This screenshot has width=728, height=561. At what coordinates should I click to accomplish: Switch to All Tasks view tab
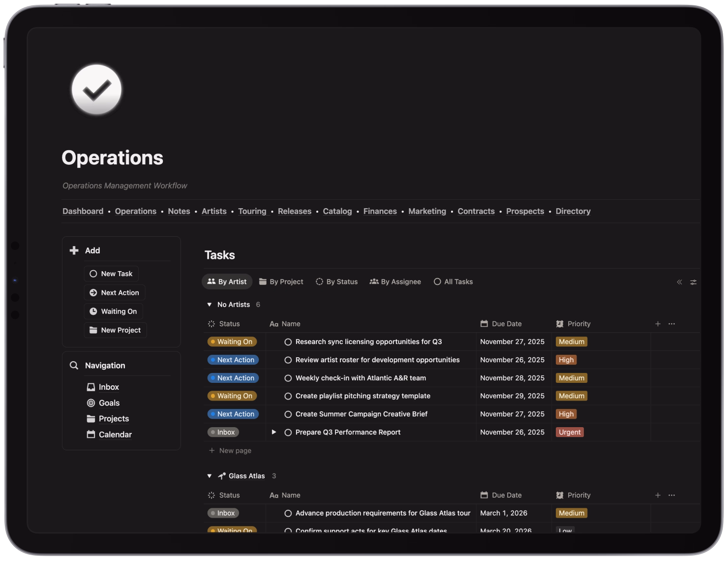(x=454, y=281)
